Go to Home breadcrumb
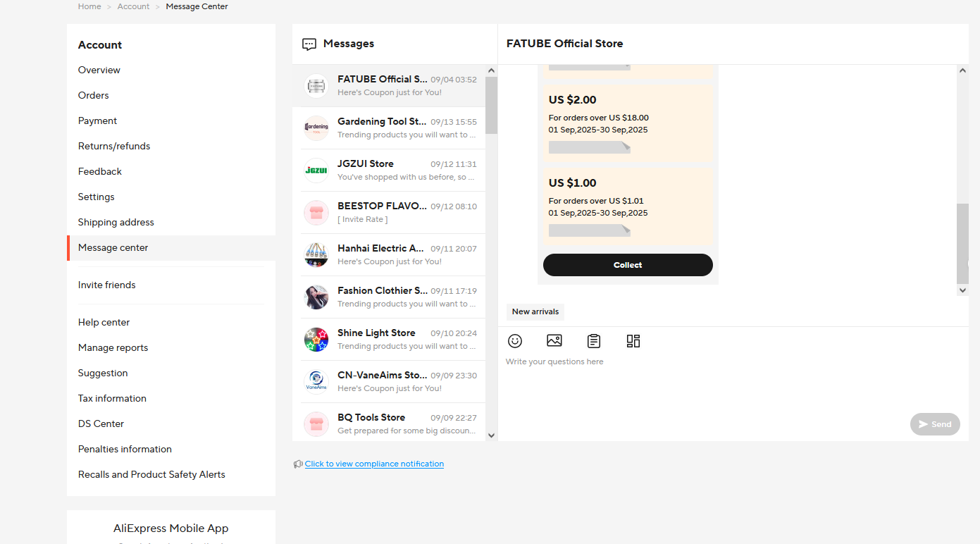 89,6
